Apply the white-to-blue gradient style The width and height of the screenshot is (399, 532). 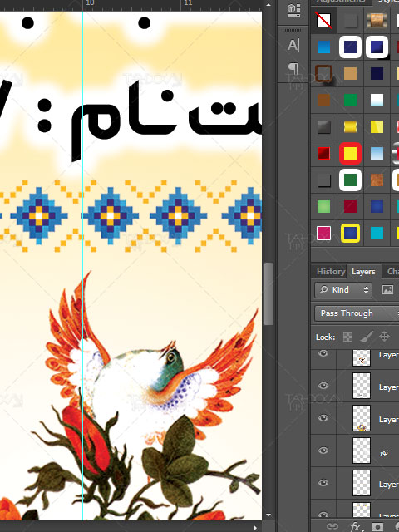pos(377,100)
